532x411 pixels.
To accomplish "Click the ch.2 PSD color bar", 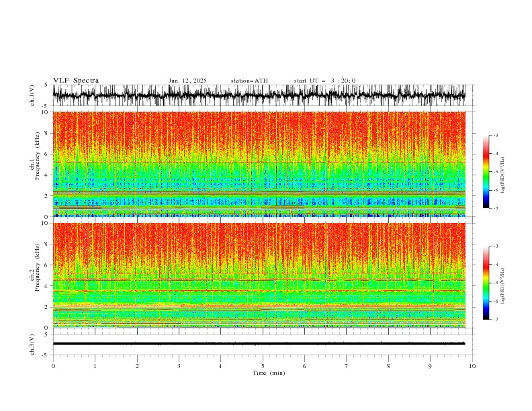I will tap(486, 283).
